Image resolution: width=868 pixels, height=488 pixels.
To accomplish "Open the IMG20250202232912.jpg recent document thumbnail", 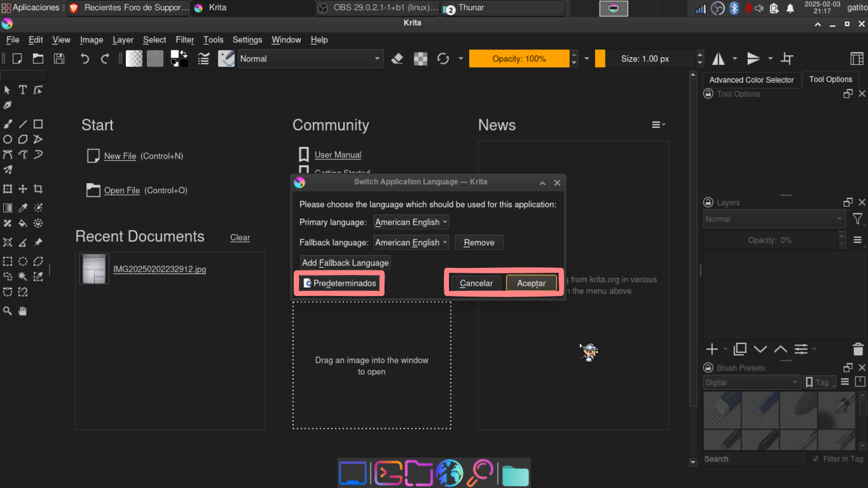I will click(94, 269).
